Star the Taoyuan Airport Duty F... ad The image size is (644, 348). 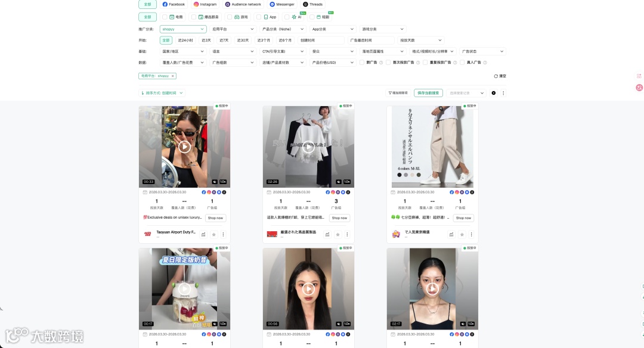click(x=213, y=234)
